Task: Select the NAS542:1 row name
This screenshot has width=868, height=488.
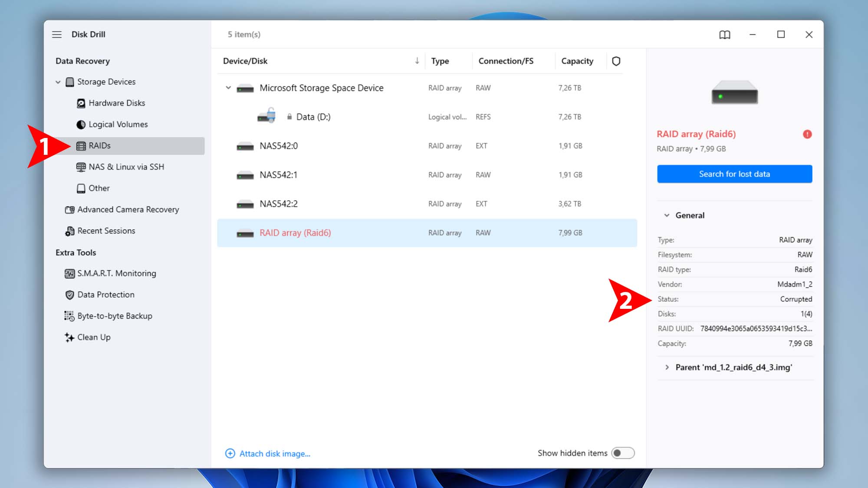Action: [x=279, y=175]
